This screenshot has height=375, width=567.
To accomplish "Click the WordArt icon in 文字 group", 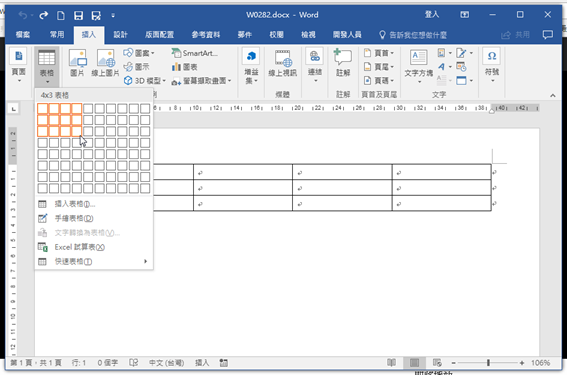I will click(x=442, y=67).
